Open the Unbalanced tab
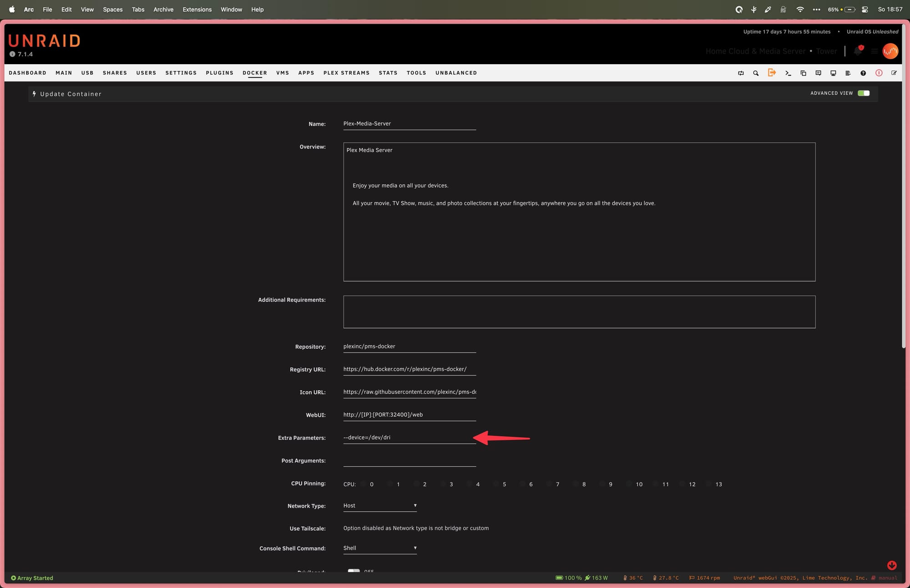 click(456, 73)
